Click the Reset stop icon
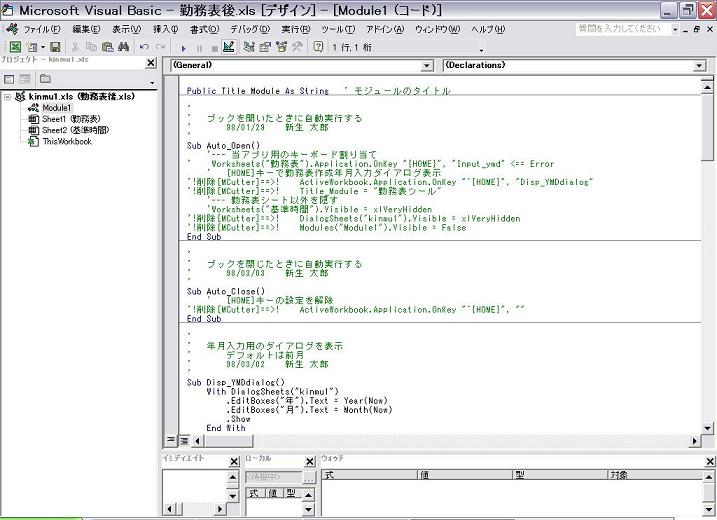This screenshot has height=520, width=717. pyautogui.click(x=214, y=48)
